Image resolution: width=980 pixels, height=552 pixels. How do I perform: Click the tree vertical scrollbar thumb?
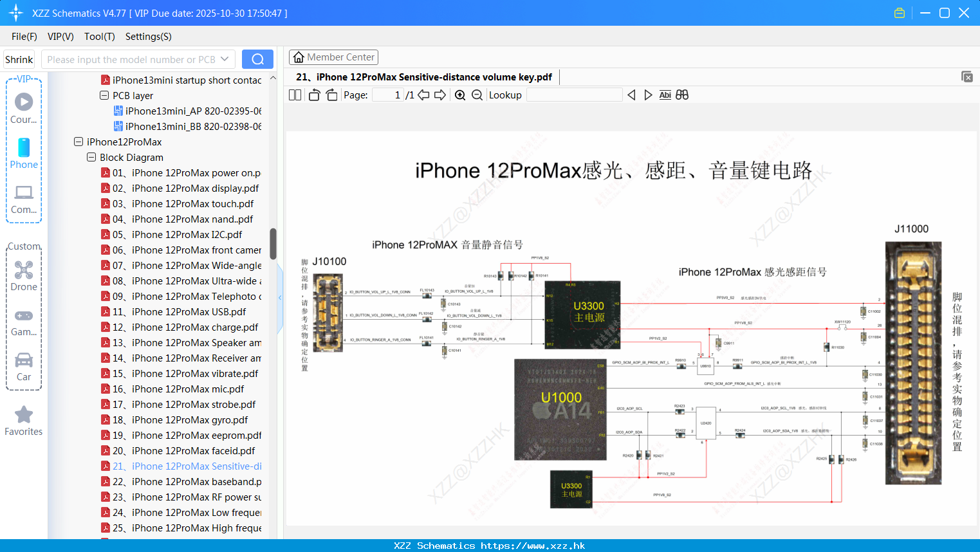click(x=273, y=244)
